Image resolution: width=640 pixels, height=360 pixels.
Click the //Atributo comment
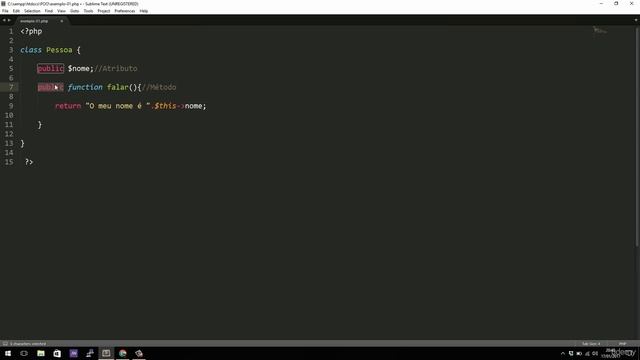116,69
